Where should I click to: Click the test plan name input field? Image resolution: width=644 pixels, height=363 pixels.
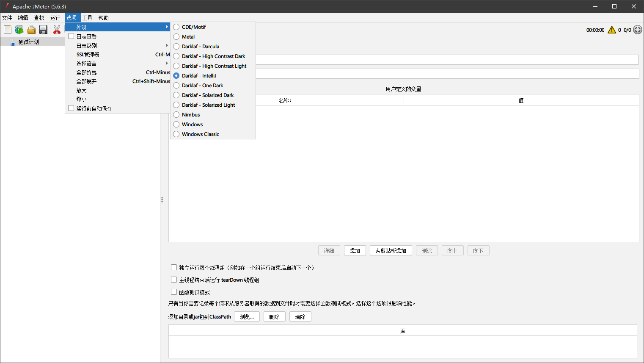tap(447, 60)
